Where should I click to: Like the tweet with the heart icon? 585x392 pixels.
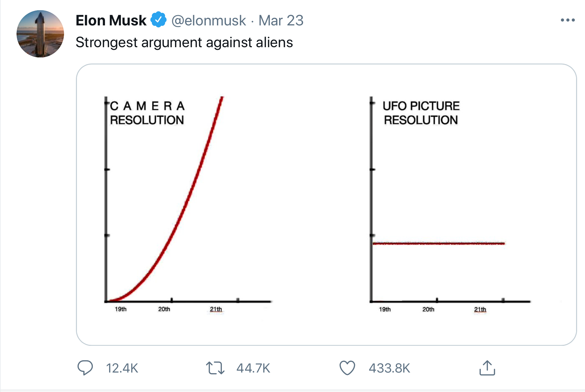[x=347, y=368]
